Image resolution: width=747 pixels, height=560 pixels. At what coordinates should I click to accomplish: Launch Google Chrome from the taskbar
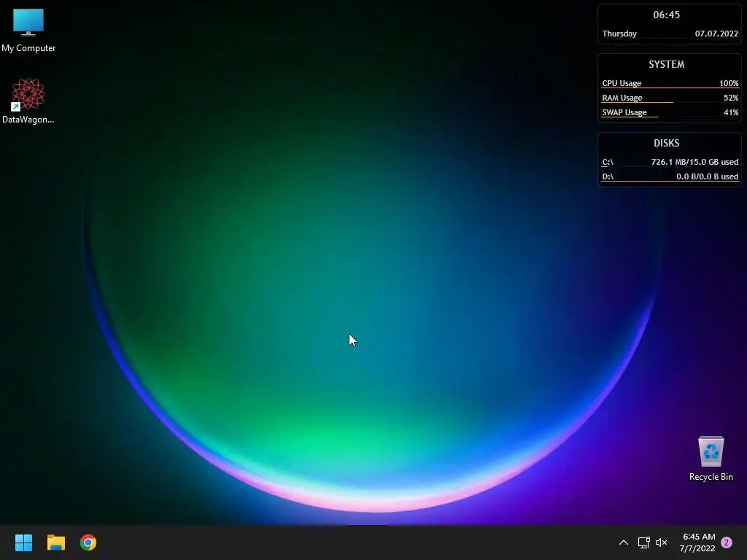tap(88, 542)
